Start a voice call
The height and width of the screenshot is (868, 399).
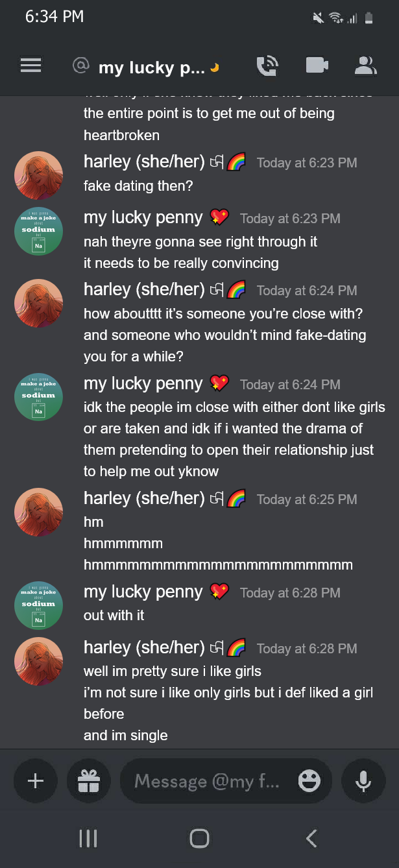[x=267, y=66]
